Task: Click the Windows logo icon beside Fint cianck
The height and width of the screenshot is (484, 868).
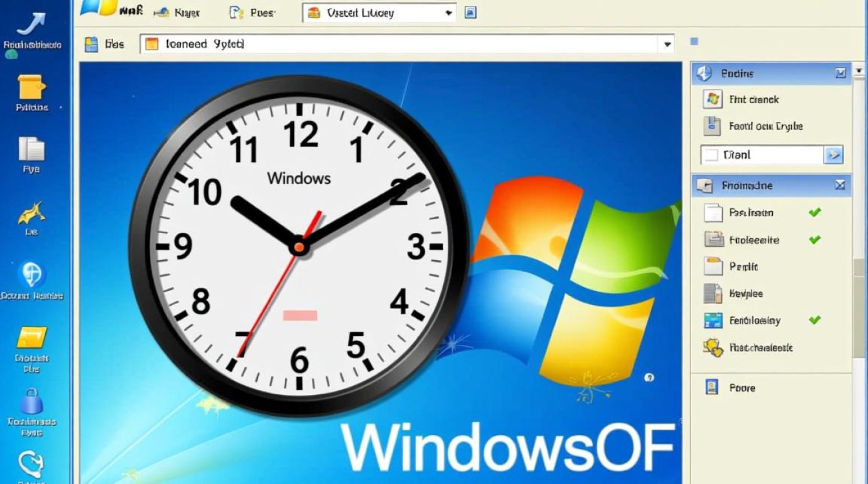Action: tap(714, 99)
